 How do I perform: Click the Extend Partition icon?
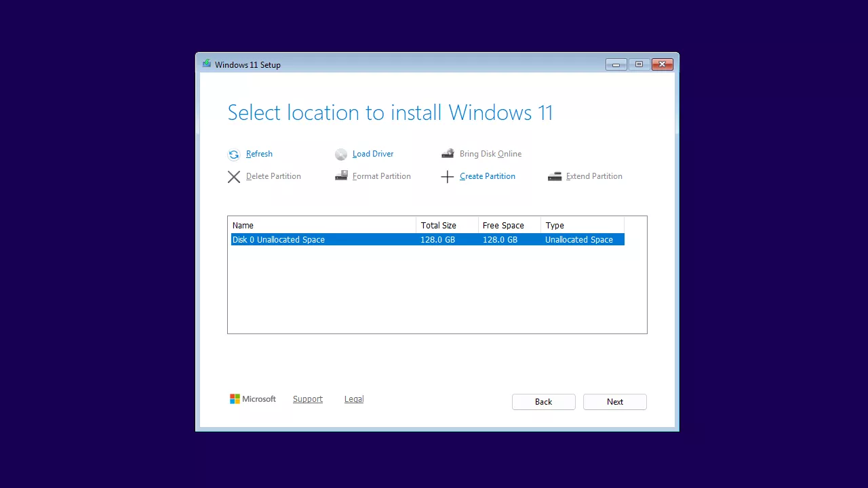[x=555, y=176]
